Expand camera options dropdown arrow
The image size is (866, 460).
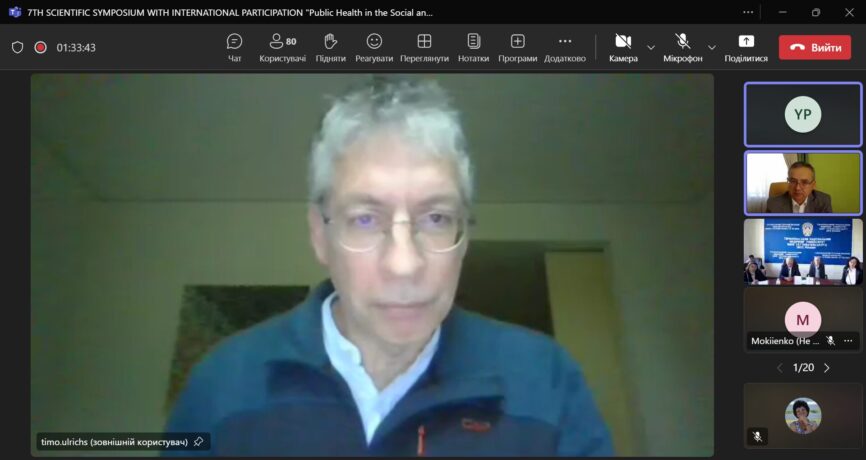pos(651,47)
